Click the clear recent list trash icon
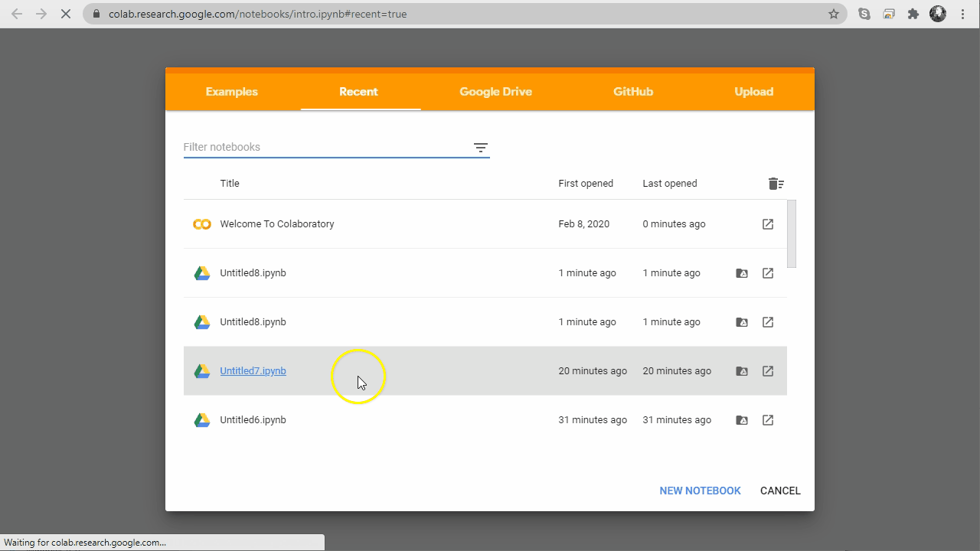Screen dimensions: 980x551 (x=776, y=184)
